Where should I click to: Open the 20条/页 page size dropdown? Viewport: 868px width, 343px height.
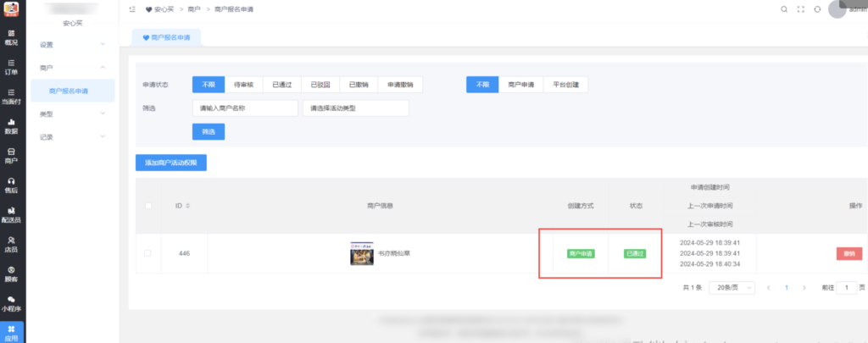click(x=732, y=288)
